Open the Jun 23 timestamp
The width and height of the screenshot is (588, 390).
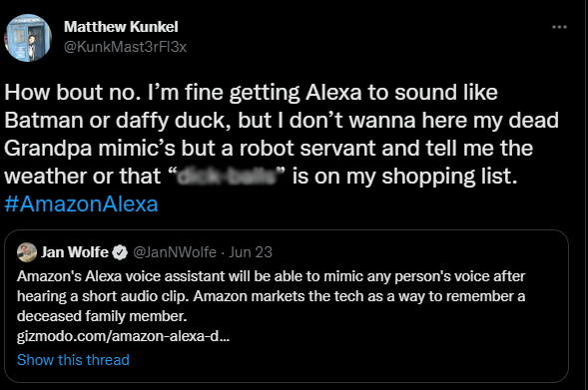(x=251, y=252)
